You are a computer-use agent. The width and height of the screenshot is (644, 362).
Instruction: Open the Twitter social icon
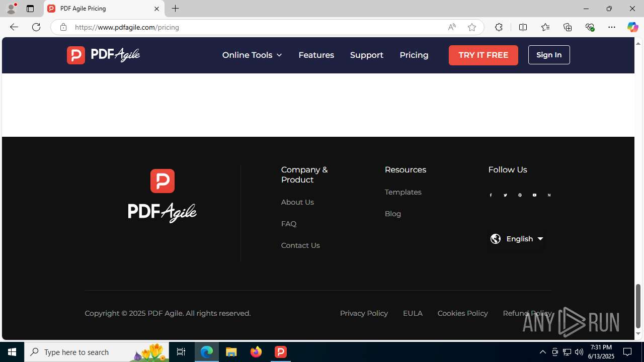[x=505, y=195]
